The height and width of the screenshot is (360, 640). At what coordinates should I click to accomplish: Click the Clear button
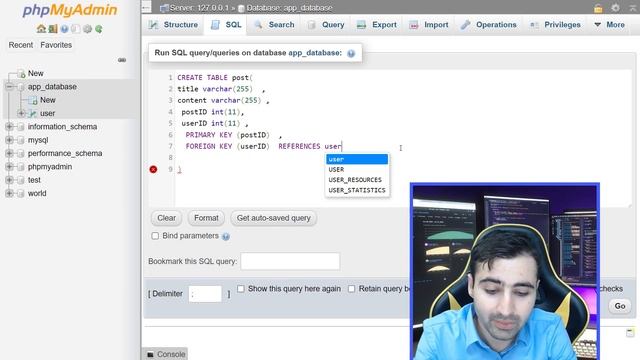167,218
